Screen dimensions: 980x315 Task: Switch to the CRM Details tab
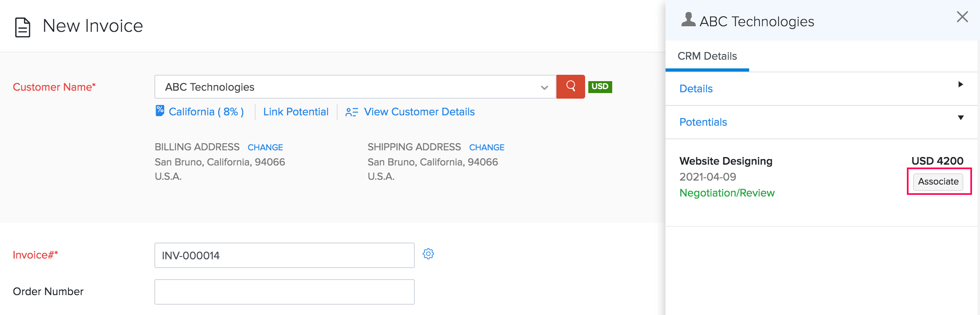(x=707, y=56)
